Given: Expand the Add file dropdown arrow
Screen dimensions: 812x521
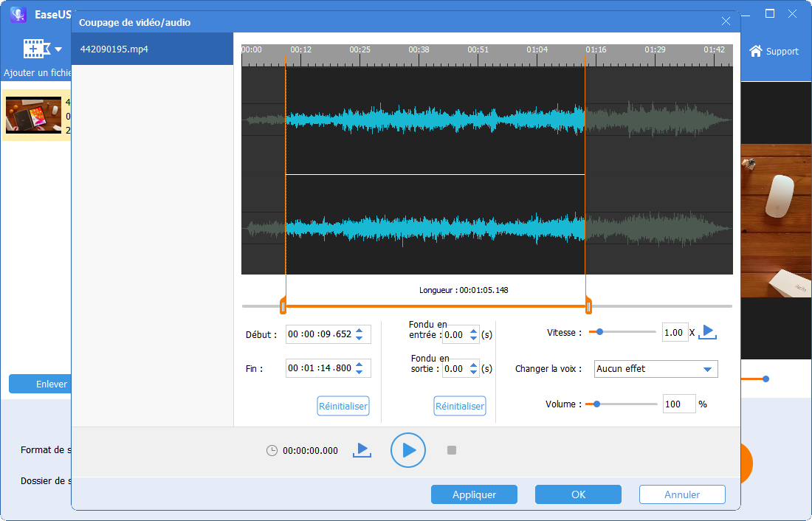Looking at the screenshot, I should 58,49.
